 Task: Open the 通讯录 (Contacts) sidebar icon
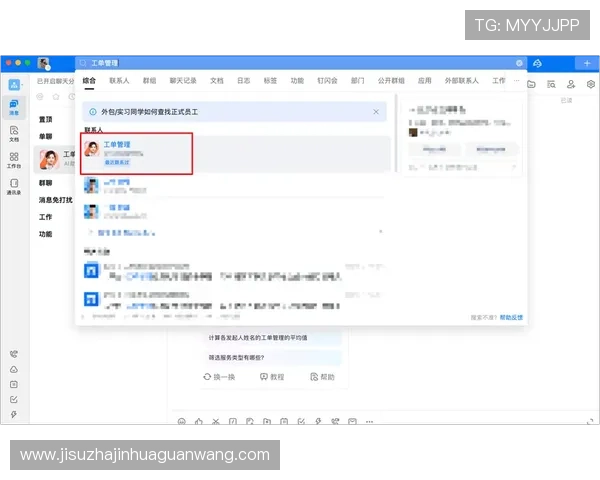tap(14, 185)
